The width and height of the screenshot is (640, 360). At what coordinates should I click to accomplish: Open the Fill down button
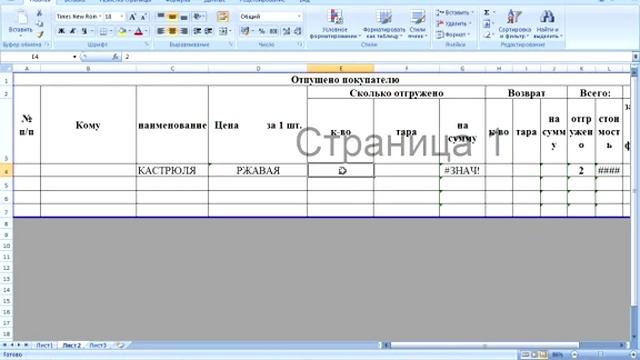click(487, 24)
